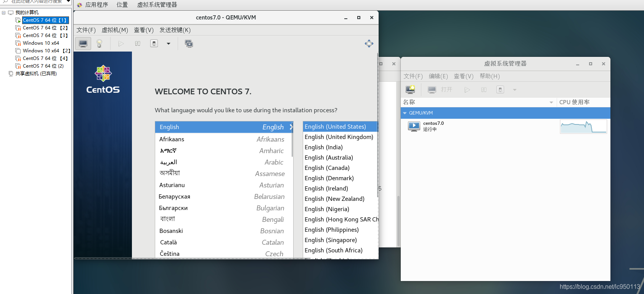Click the run VM play icon in QEMU/KVM window

click(x=121, y=44)
